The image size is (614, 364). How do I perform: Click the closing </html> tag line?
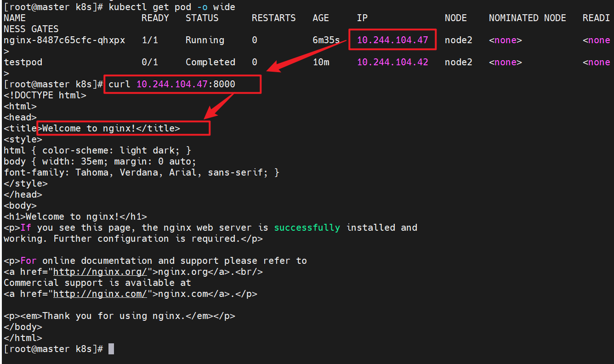click(x=23, y=338)
